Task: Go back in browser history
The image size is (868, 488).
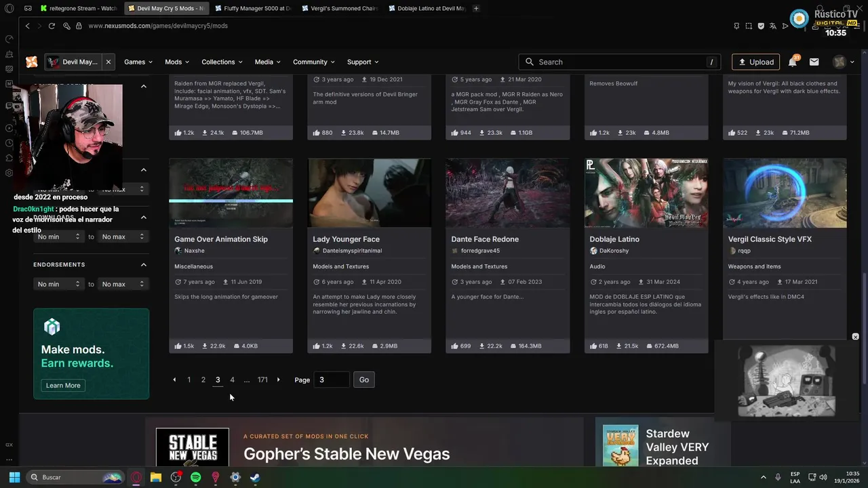Action: 27,26
